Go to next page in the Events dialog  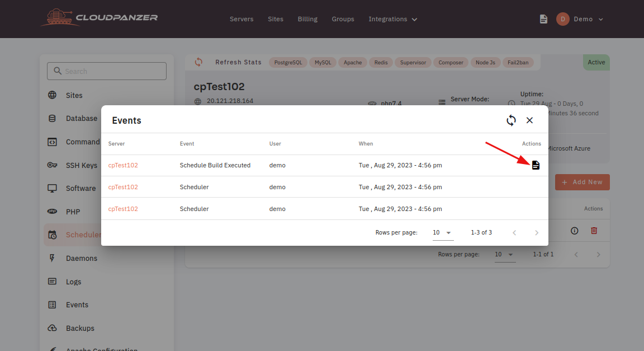pyautogui.click(x=537, y=233)
